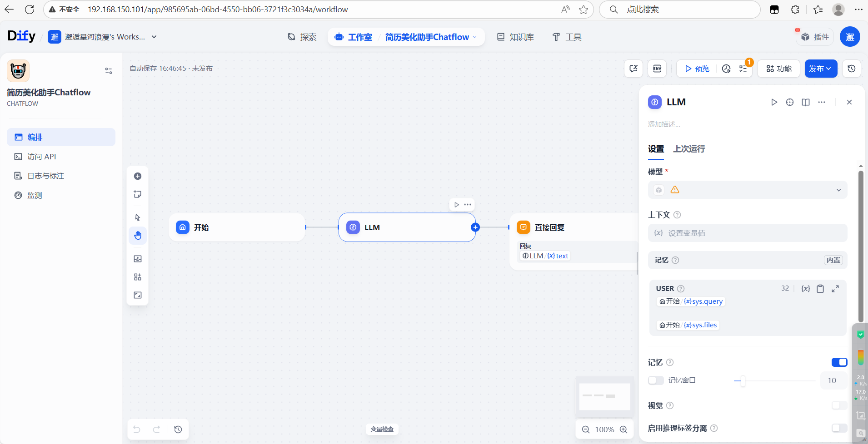Image resolution: width=868 pixels, height=444 pixels.
Task: Open the checklist with notification badge
Action: click(x=743, y=69)
